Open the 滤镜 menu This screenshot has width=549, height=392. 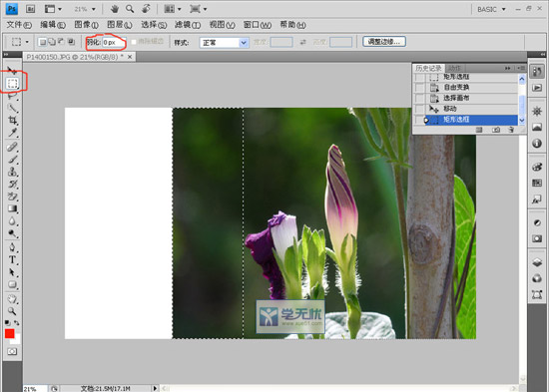pos(188,25)
